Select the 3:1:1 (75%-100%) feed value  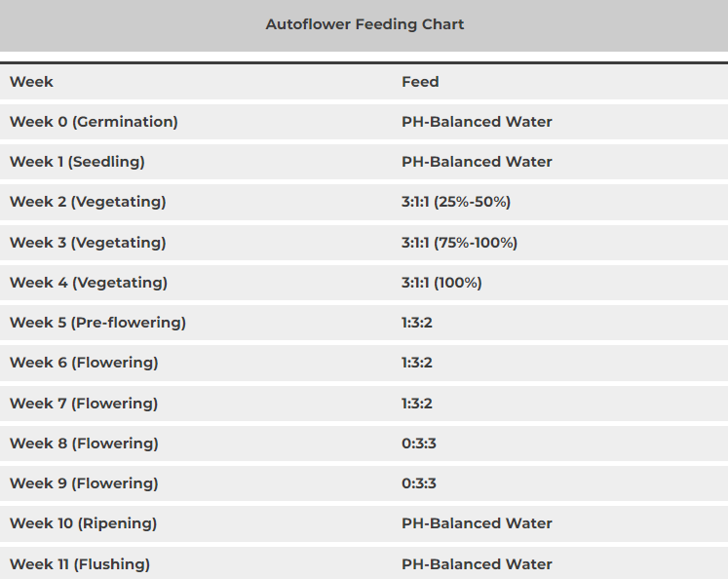(459, 243)
